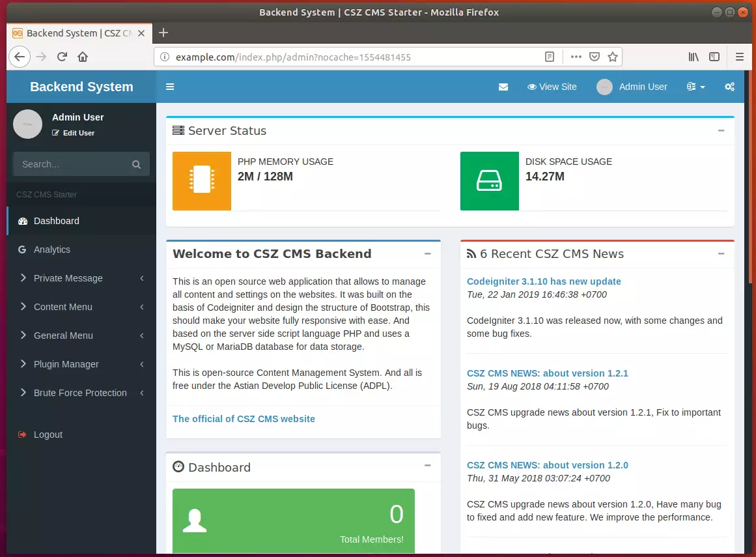This screenshot has height=557, width=756.
Task: Open Admin User menu in header
Action: click(x=632, y=87)
